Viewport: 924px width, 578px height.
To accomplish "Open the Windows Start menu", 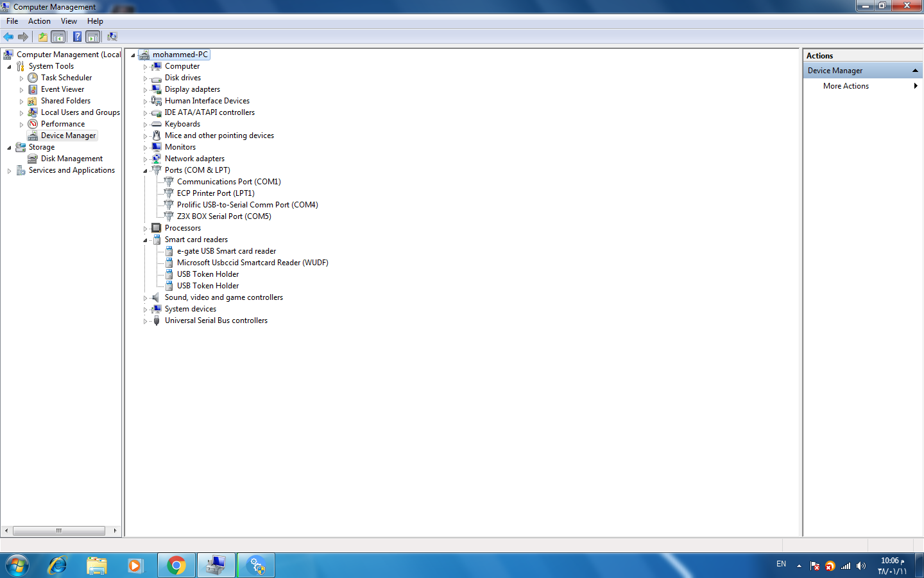I will pos(17,565).
